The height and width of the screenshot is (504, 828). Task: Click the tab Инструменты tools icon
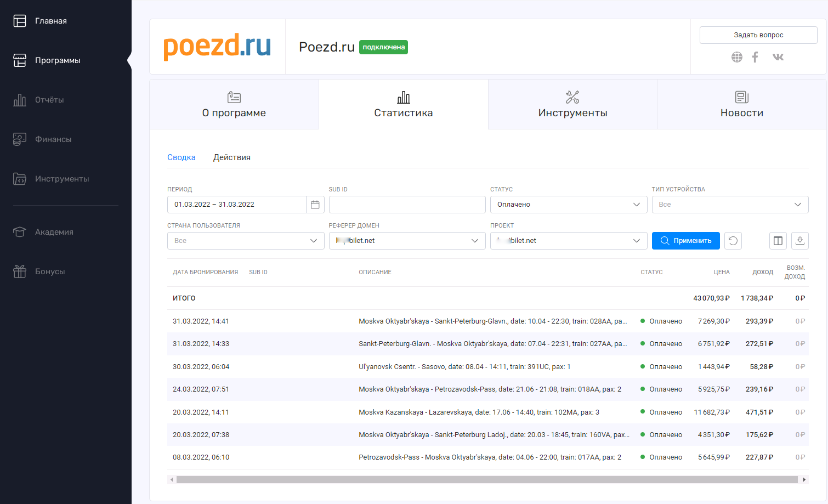pos(572,97)
